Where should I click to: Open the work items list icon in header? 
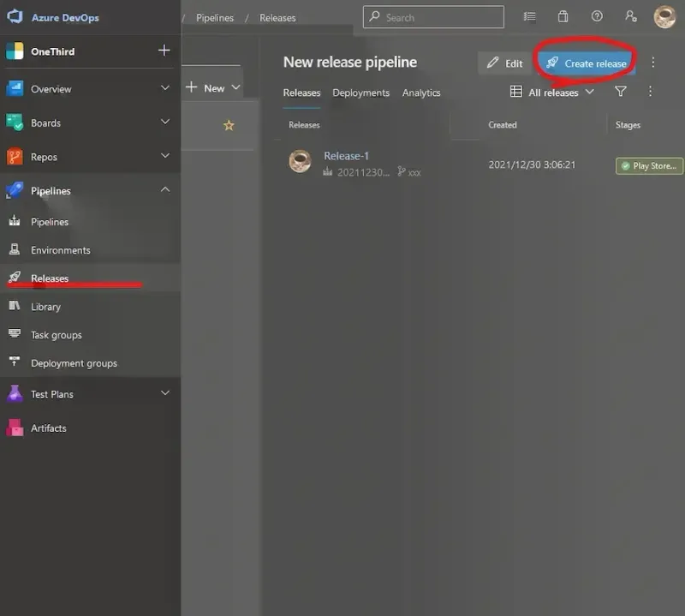530,16
